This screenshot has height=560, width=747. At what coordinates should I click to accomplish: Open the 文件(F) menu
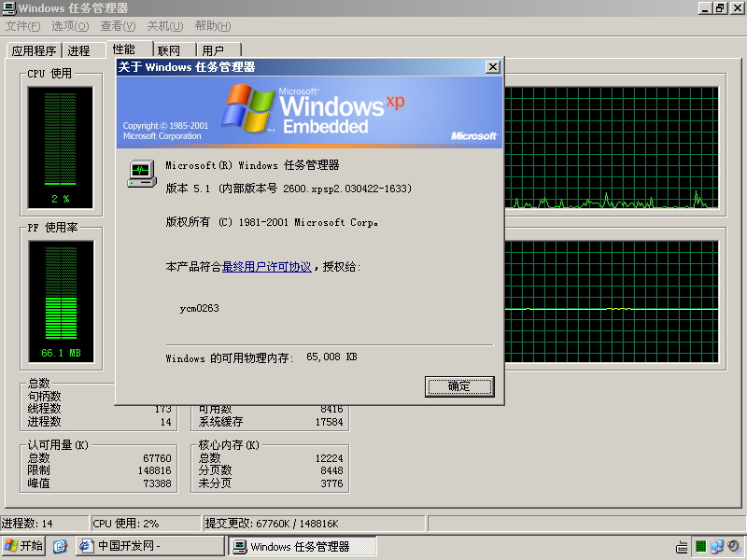(22, 26)
